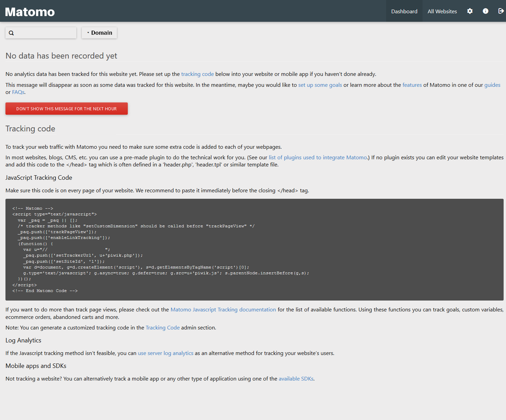Expand the Domain dropdown selector
Image resolution: width=506 pixels, height=420 pixels.
[x=99, y=33]
